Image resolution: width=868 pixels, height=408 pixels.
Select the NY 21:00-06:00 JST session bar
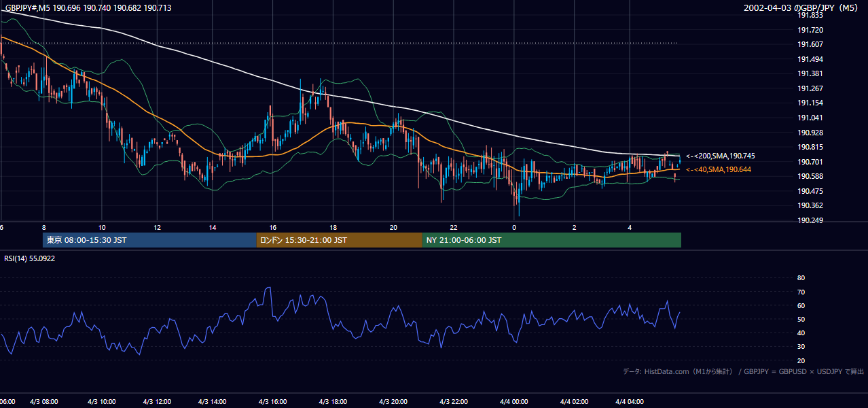pyautogui.click(x=551, y=240)
